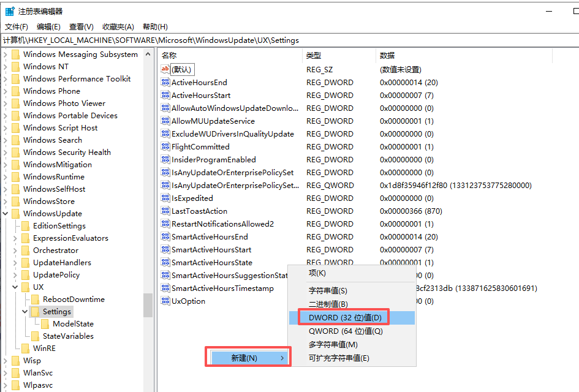The height and width of the screenshot is (392, 579).
Task: Click the (默认) string value icon
Action: click(165, 69)
